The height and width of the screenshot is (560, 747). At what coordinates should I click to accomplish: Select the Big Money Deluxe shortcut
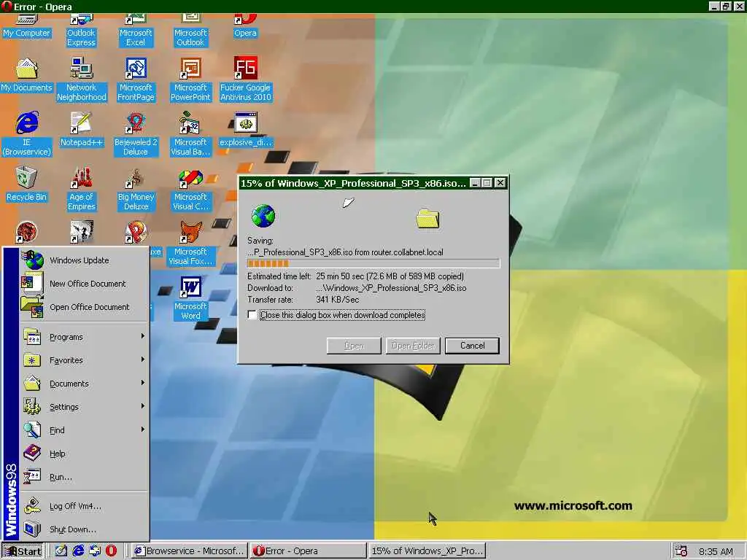click(x=136, y=189)
